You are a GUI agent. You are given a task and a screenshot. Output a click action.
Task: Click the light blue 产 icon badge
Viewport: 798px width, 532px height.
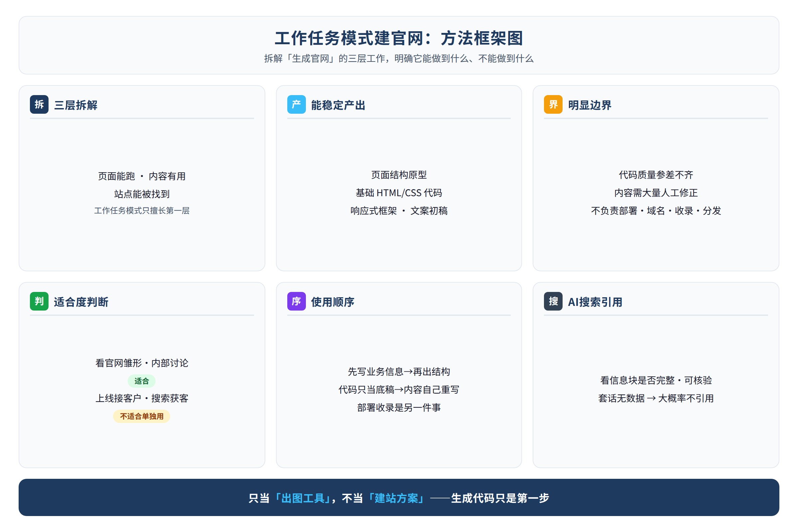coord(296,104)
